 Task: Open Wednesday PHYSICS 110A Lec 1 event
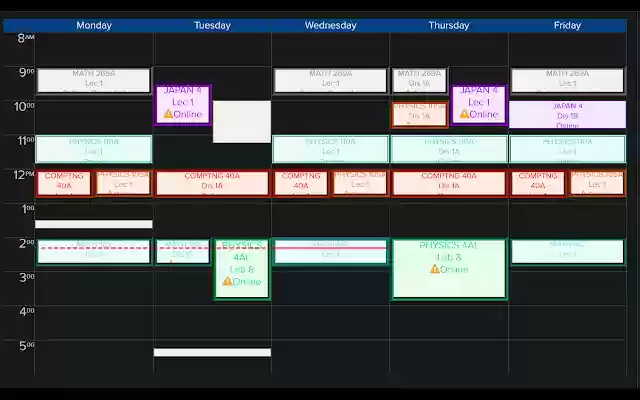331,149
